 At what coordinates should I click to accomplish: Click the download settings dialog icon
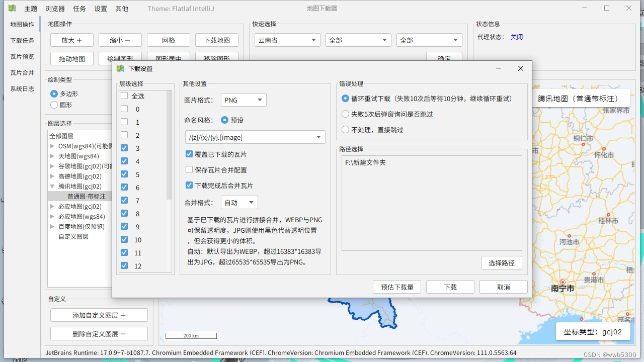(x=120, y=68)
